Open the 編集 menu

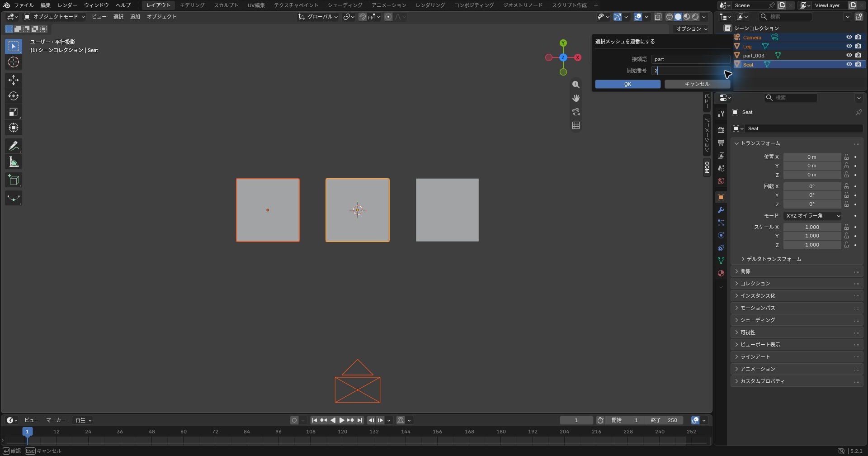pos(46,5)
